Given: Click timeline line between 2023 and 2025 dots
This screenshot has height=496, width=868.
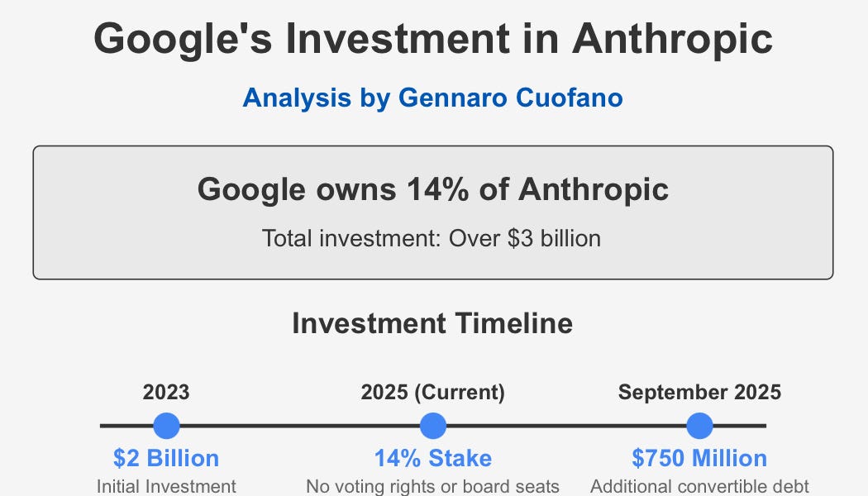Looking at the screenshot, I should [x=299, y=426].
